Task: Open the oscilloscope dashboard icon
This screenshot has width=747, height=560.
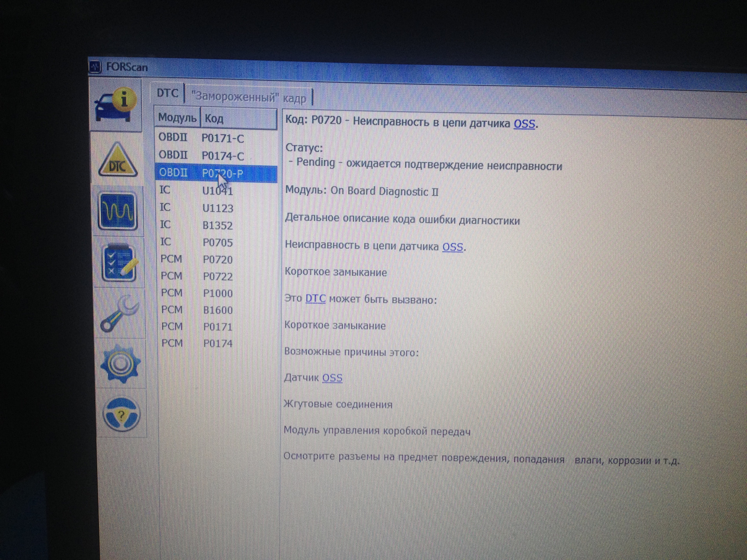Action: click(x=118, y=211)
